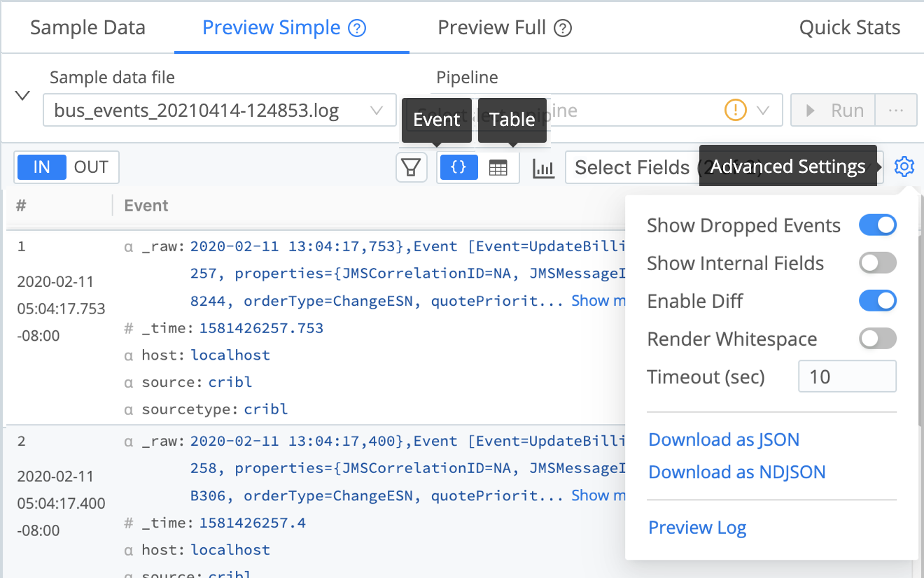Image resolution: width=924 pixels, height=578 pixels.
Task: Click the orange pipeline warning icon
Action: [x=736, y=111]
